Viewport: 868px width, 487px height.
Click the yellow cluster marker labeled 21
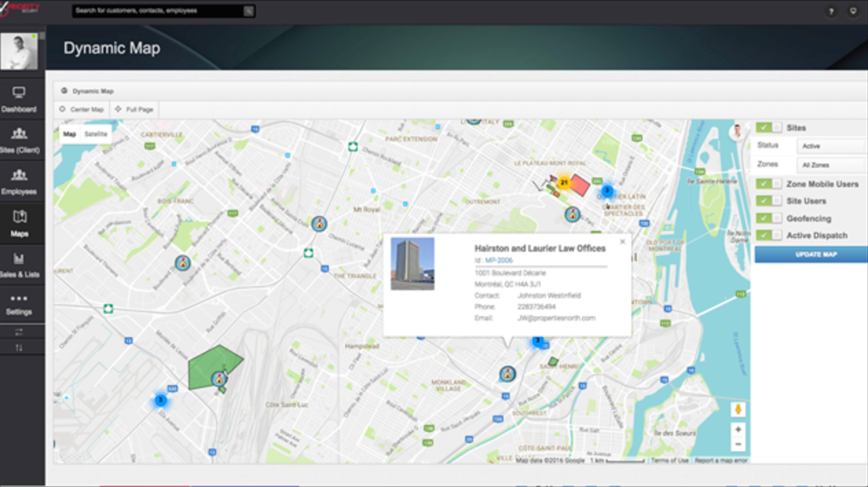(x=564, y=182)
